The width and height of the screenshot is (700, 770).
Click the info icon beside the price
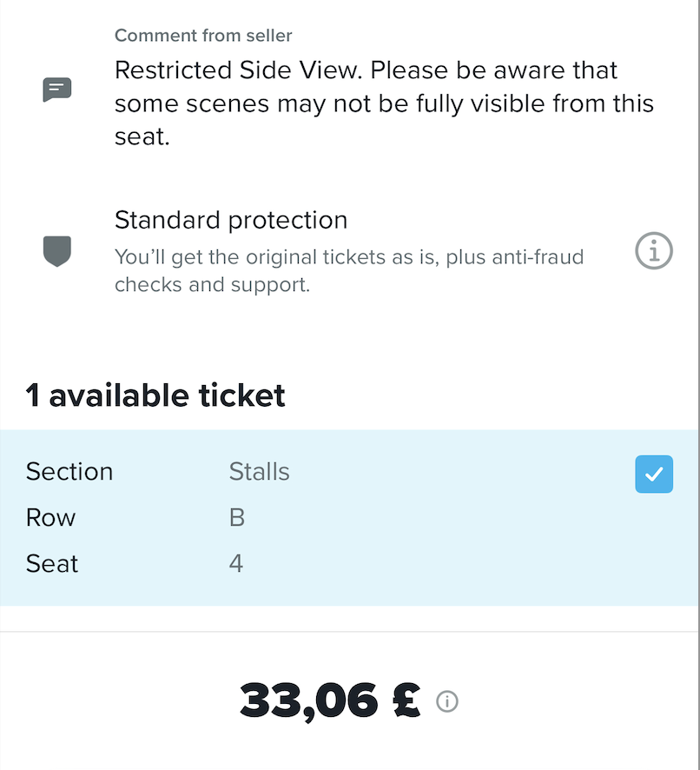pos(447,701)
